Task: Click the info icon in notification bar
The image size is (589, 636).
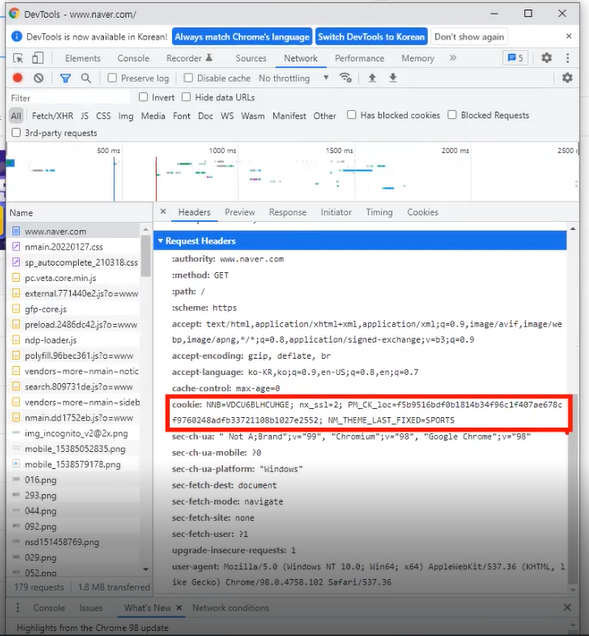Action: click(17, 37)
